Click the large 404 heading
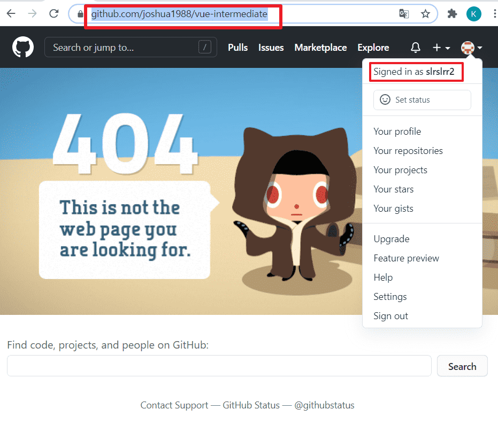Image resolution: width=498 pixels, height=448 pixels. [126, 144]
